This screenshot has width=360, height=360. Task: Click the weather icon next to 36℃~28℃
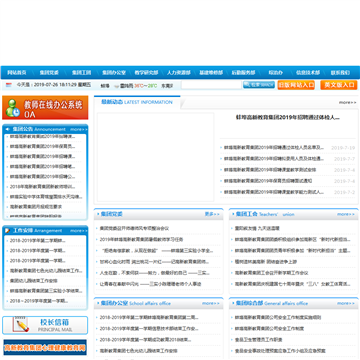tap(116, 86)
